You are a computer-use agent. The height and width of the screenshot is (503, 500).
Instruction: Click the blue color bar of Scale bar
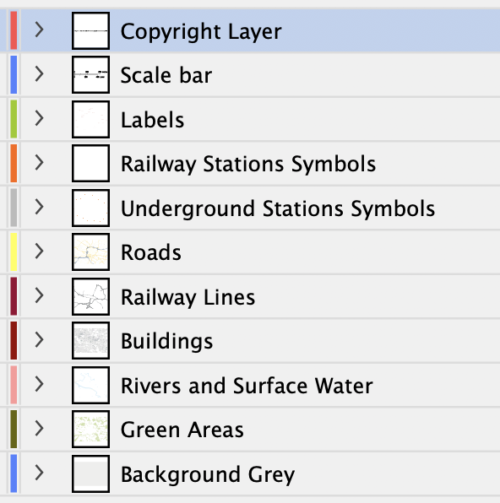14,75
